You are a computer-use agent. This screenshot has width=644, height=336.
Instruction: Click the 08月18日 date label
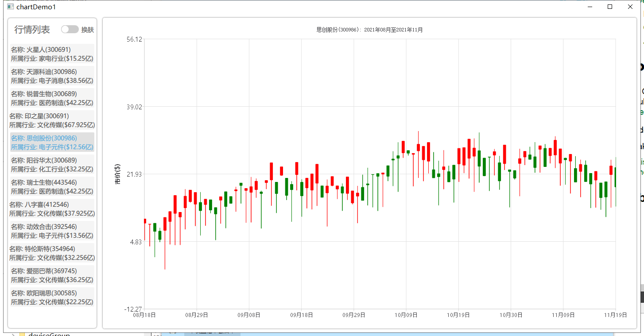tap(145, 315)
